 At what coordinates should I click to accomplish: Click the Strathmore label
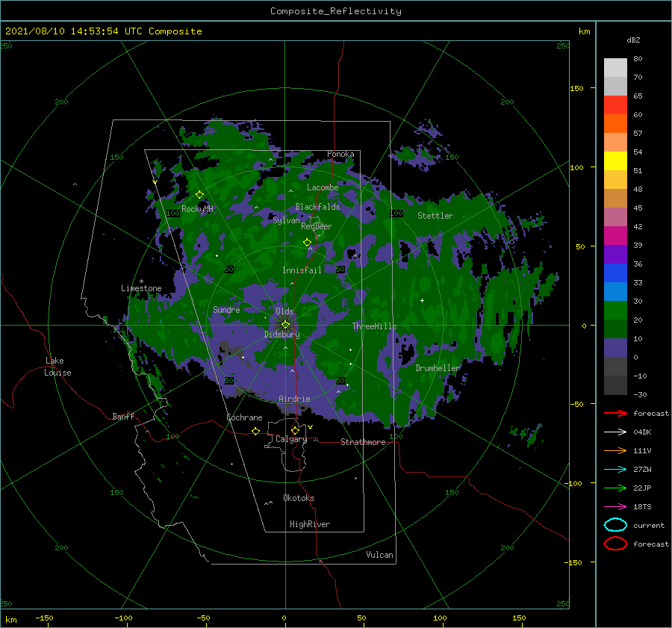point(363,442)
